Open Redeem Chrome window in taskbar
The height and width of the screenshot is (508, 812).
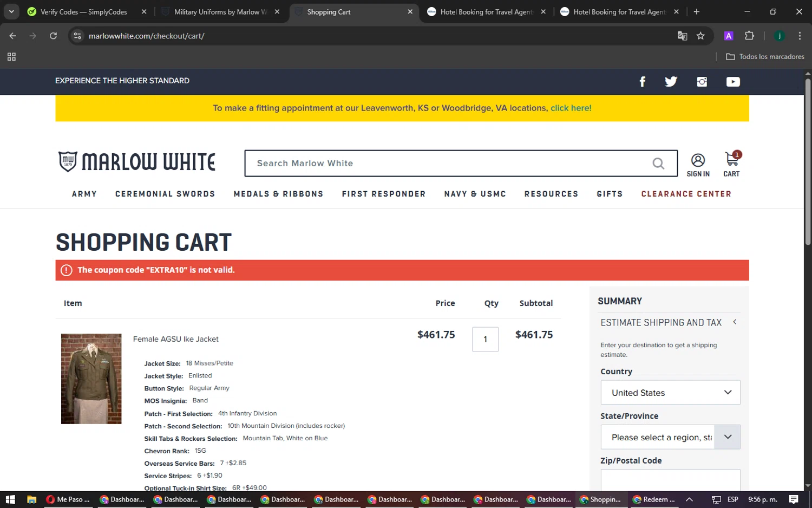655,499
